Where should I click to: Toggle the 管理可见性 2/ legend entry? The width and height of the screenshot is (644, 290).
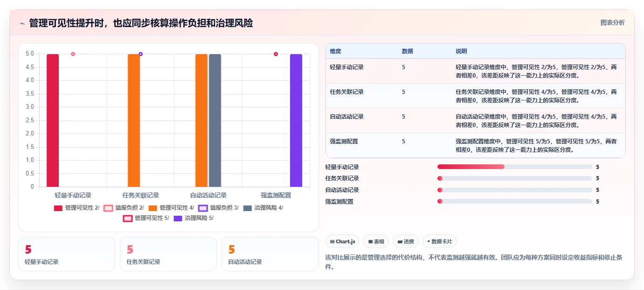click(77, 208)
